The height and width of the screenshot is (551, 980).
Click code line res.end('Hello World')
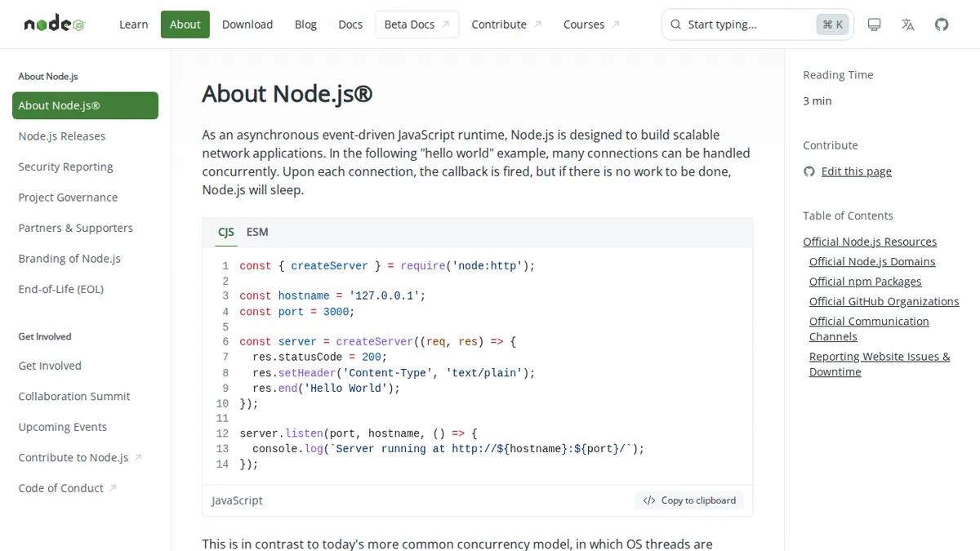(x=327, y=389)
